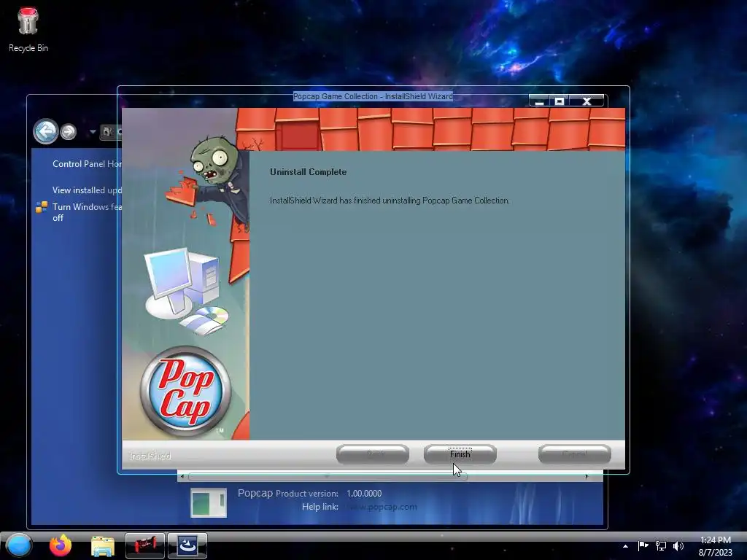The height and width of the screenshot is (560, 747).
Task: Click the taskbar clock showing 1:24 PM
Action: coord(715,546)
